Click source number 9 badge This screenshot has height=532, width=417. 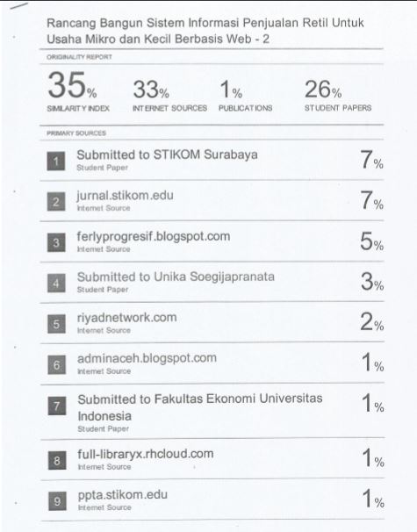coord(57,501)
